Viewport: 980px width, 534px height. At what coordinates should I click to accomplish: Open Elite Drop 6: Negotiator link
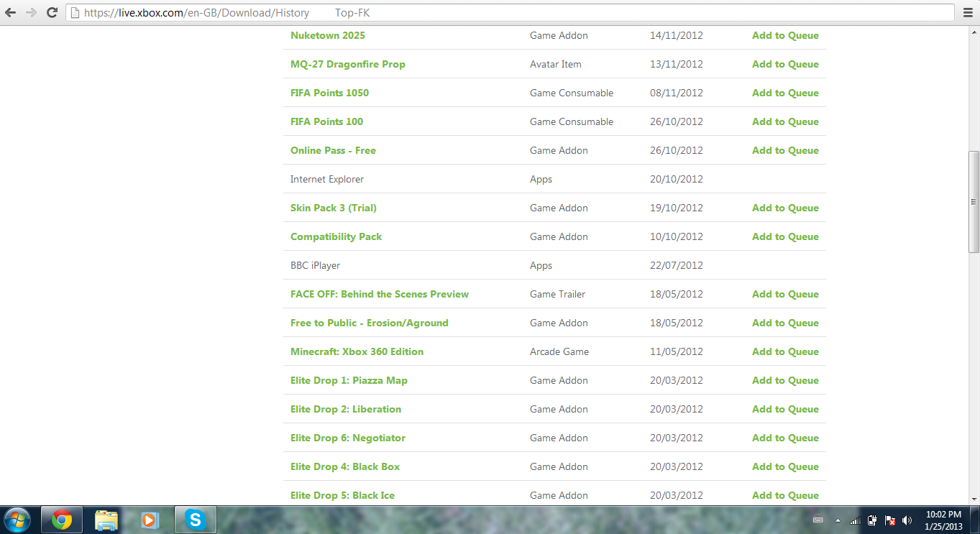point(348,438)
